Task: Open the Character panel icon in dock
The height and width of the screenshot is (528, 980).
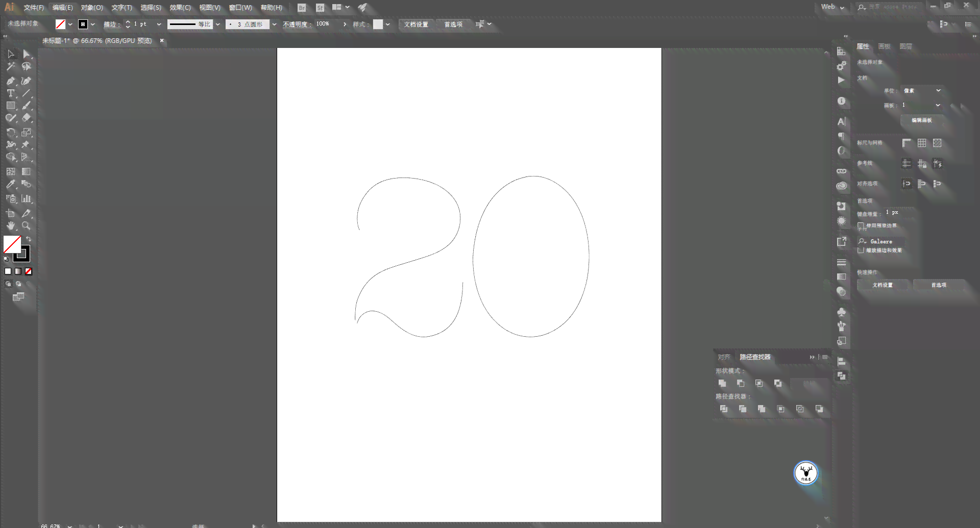Action: point(842,122)
